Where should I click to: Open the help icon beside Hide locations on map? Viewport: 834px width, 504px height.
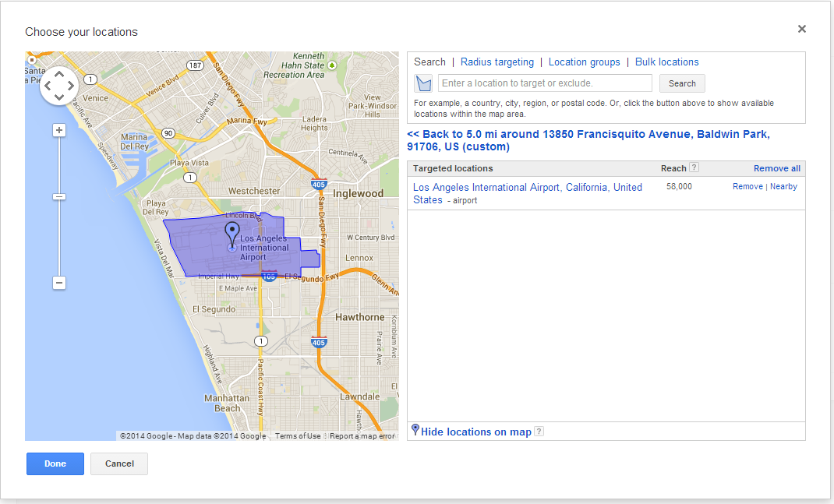pyautogui.click(x=539, y=432)
